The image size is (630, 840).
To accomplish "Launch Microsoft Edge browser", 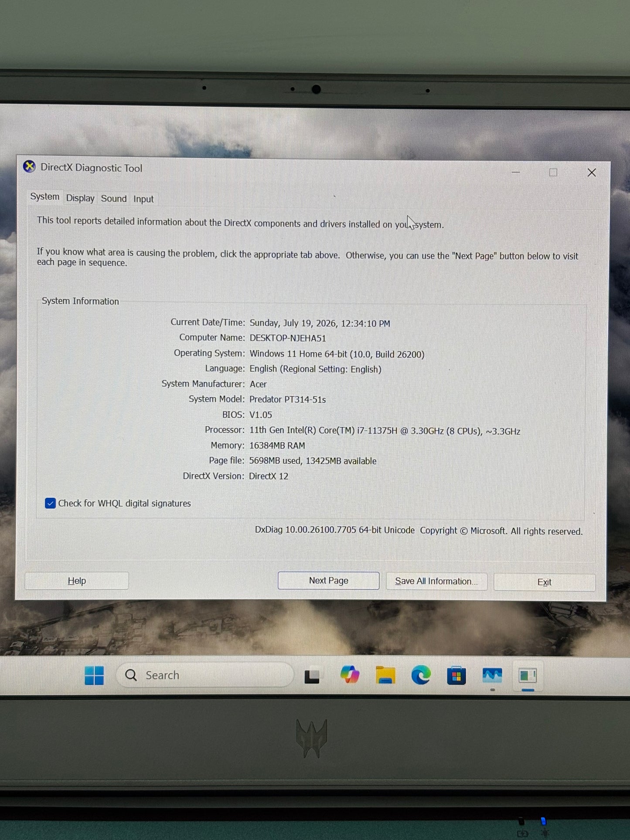I will (x=421, y=675).
